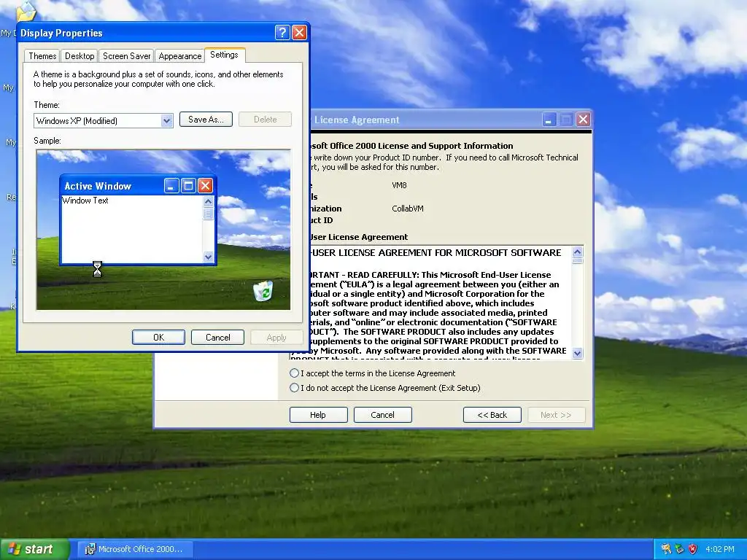This screenshot has height=560, width=747.
Task: Click the sample window scrollbar down arrow
Action: click(208, 257)
